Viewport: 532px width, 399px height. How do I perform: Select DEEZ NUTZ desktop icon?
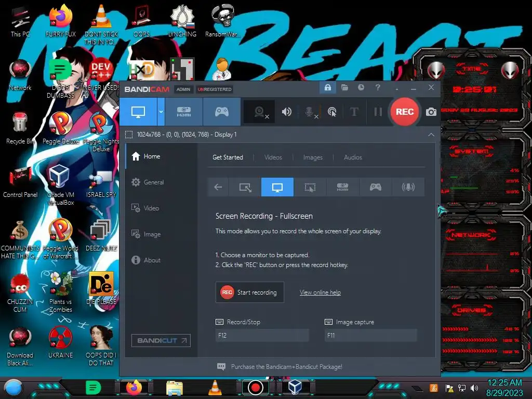(101, 236)
